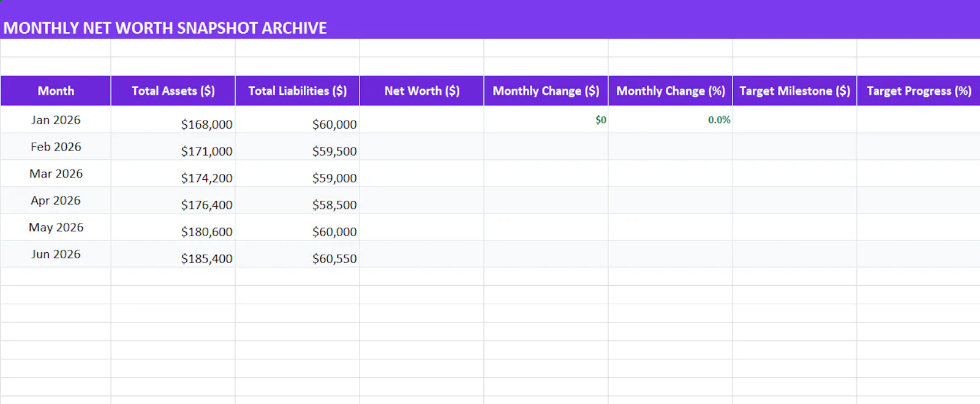Select the $180,600 total assets cell

[x=173, y=228]
